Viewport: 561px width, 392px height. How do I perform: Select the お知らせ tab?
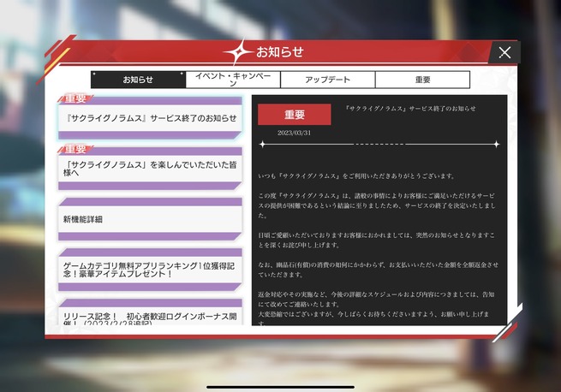tap(138, 80)
